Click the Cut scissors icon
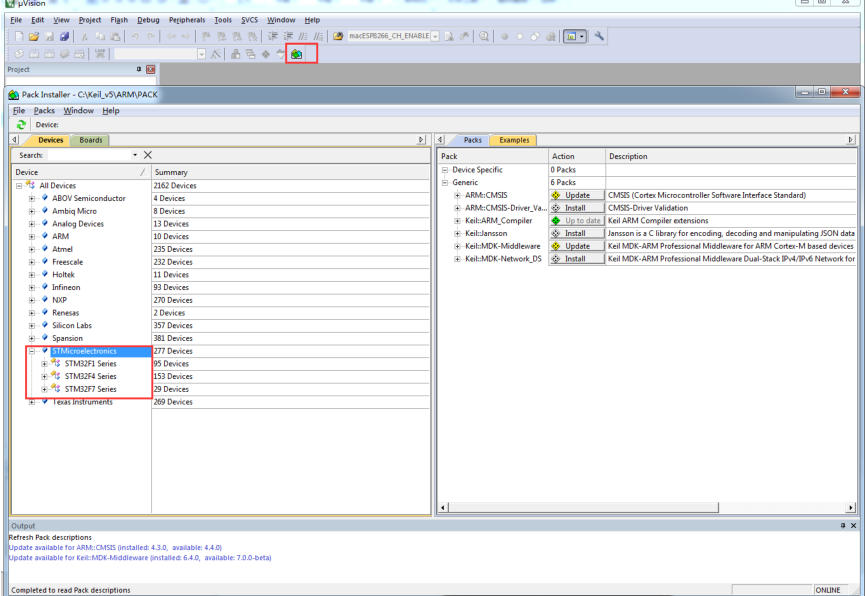 (x=84, y=36)
